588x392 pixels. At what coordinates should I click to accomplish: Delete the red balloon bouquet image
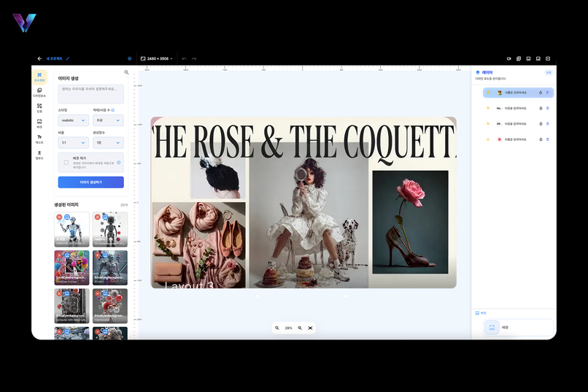click(98, 293)
